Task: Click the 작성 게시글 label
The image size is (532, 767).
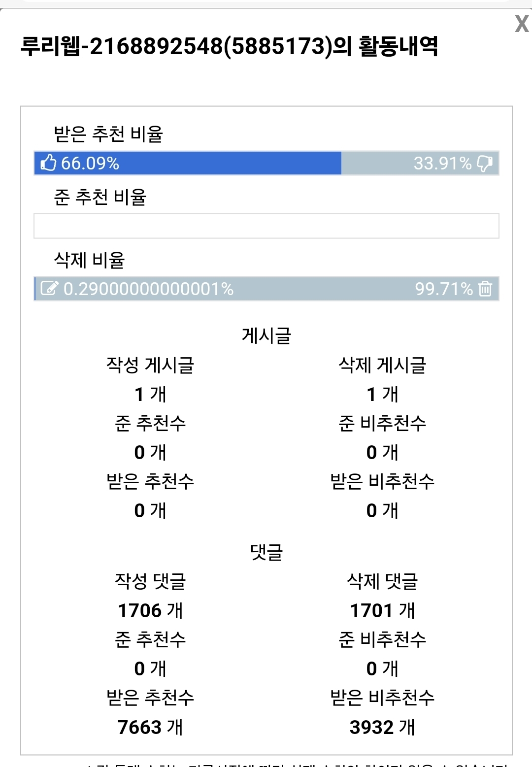Action: click(150, 365)
